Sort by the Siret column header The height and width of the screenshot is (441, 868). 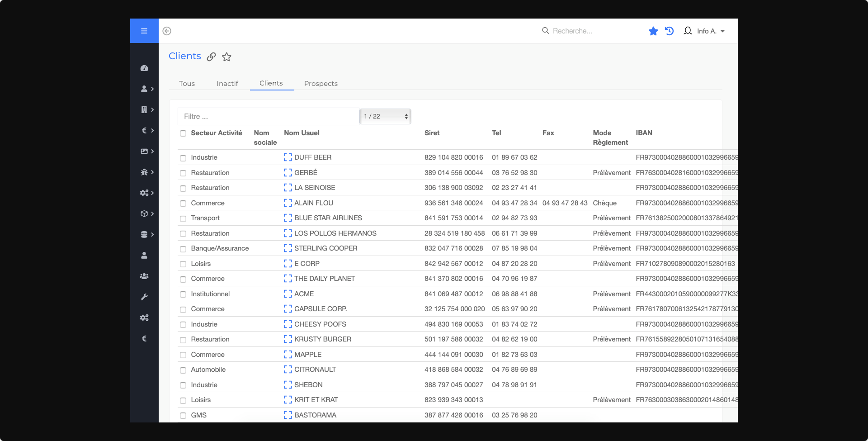[x=432, y=133]
